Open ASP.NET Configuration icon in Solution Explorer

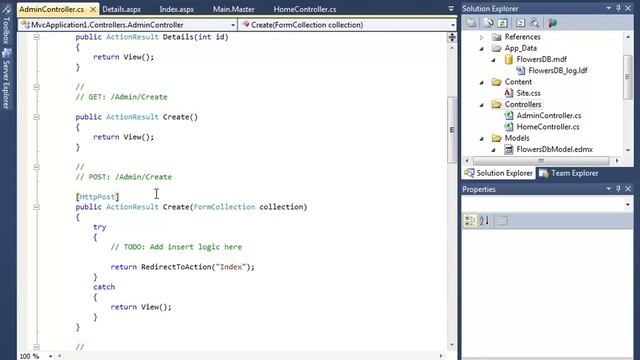(x=552, y=23)
